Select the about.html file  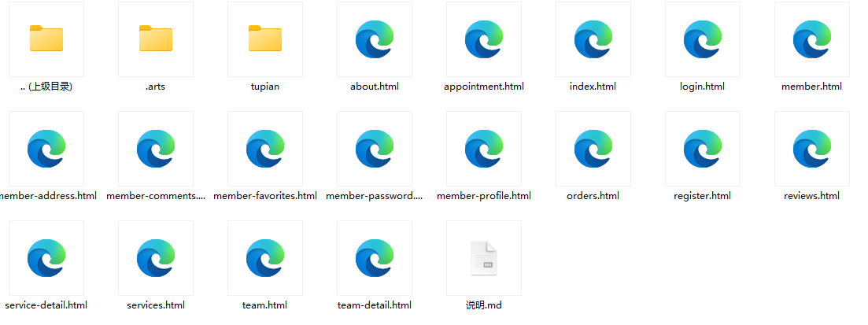tap(374, 39)
